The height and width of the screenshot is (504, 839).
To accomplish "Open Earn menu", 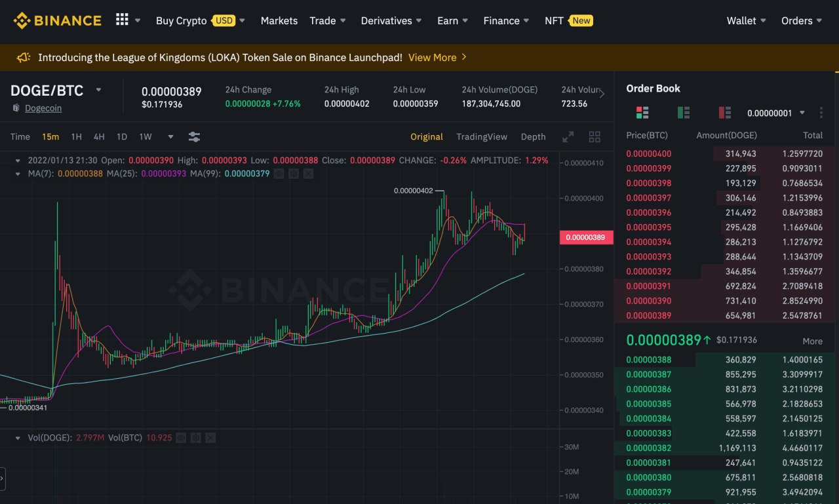I will point(453,20).
